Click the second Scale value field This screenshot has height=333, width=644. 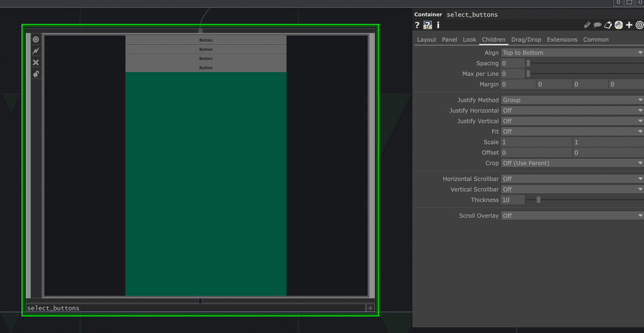[608, 142]
